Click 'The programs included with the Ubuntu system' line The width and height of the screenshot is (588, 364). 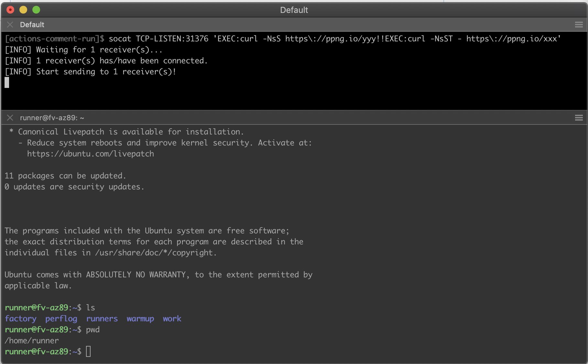(147, 231)
